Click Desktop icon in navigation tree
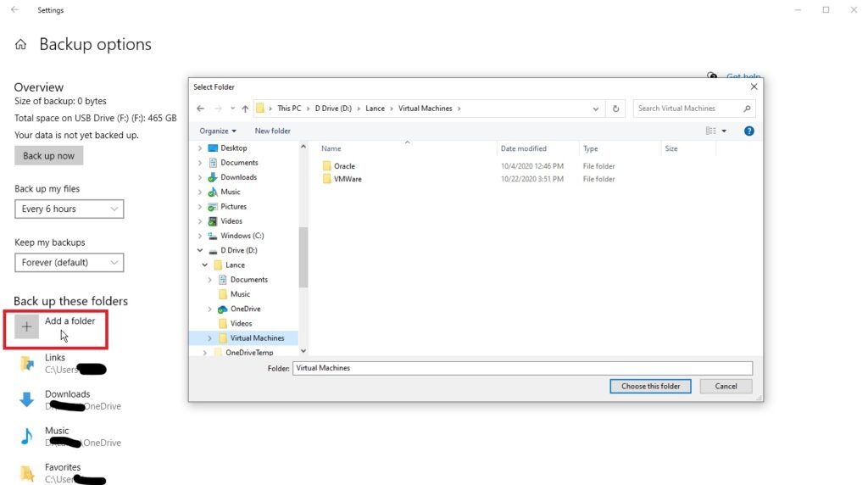The width and height of the screenshot is (868, 485). (213, 148)
